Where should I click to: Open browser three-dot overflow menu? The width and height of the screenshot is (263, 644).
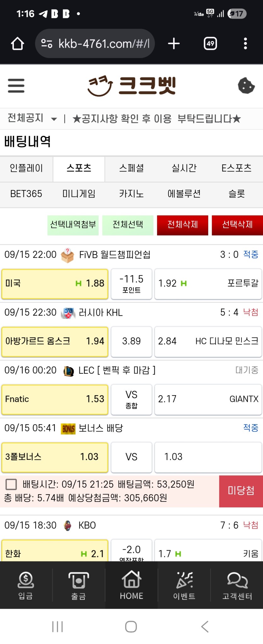click(x=245, y=44)
